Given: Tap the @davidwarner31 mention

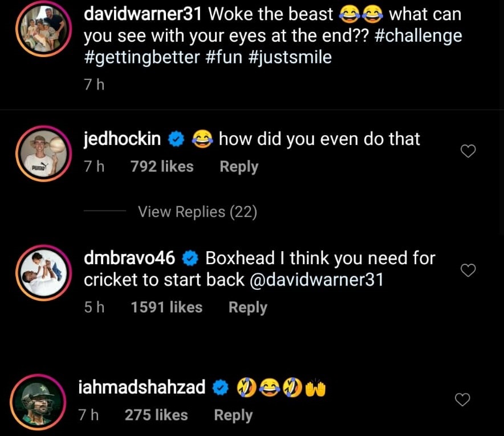Looking at the screenshot, I should point(317,280).
